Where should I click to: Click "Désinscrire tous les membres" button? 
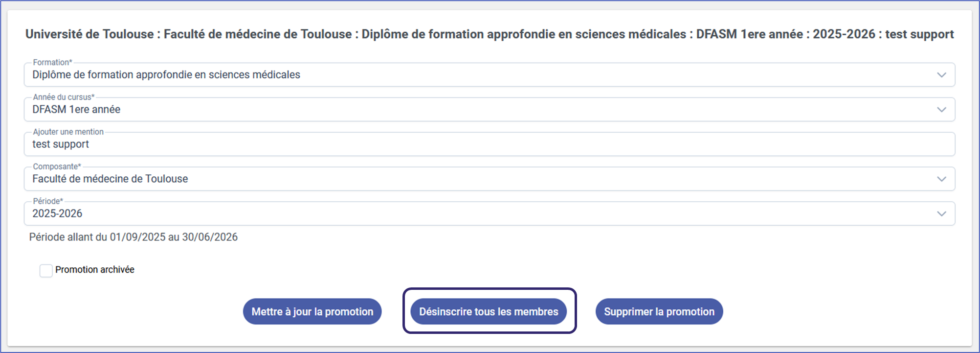(489, 312)
